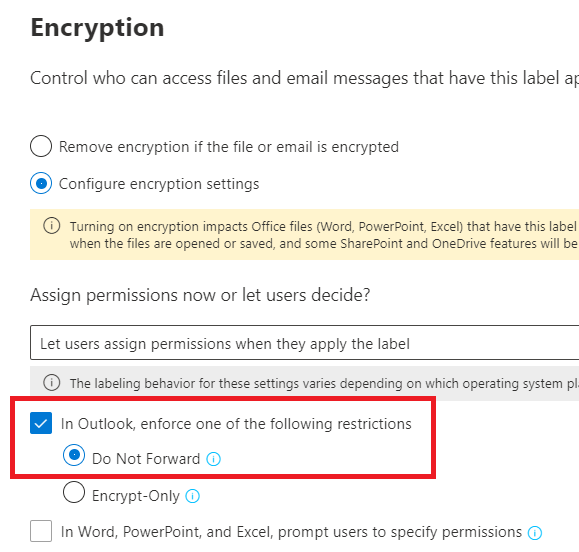The height and width of the screenshot is (552, 579).
Task: Click the 'In Outlook, enforce one of the following restrictions' label text
Action: coord(236,424)
